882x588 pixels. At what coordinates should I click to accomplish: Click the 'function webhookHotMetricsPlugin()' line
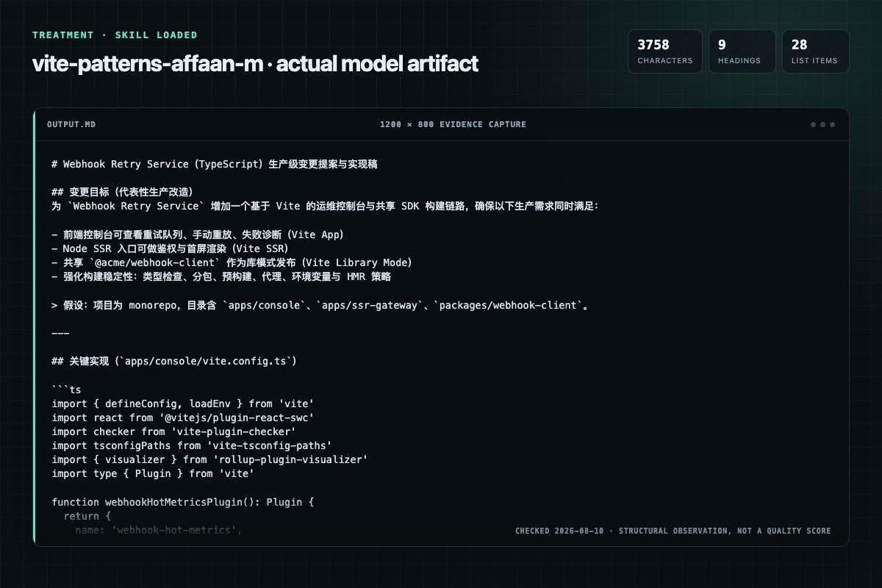coord(184,502)
